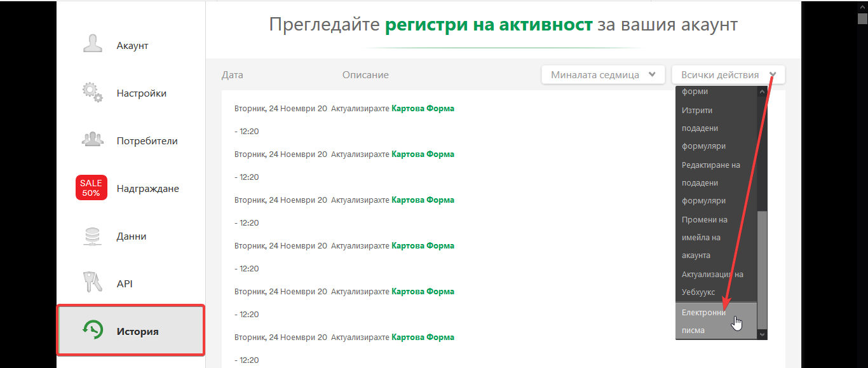Select Електронни писма from dropdown list
Image resolution: width=868 pixels, height=368 pixels.
tap(704, 321)
